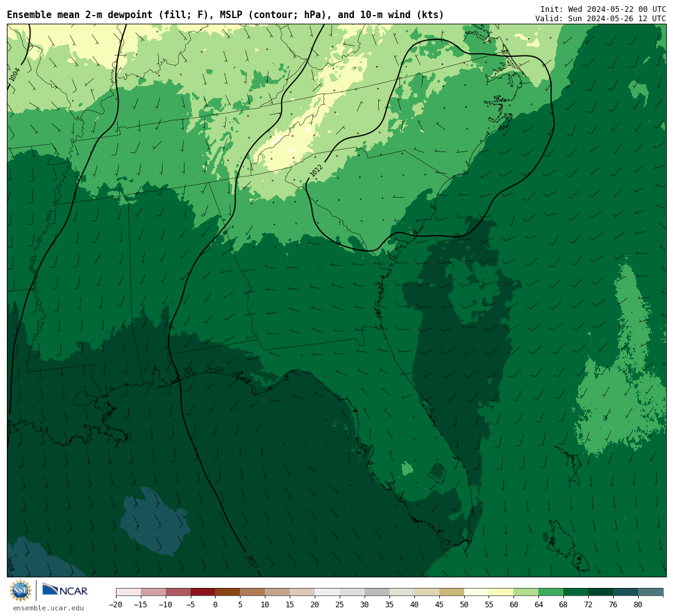Click the 'Valid: Sun 2024-05-26 12 UTC' text

tap(601, 19)
